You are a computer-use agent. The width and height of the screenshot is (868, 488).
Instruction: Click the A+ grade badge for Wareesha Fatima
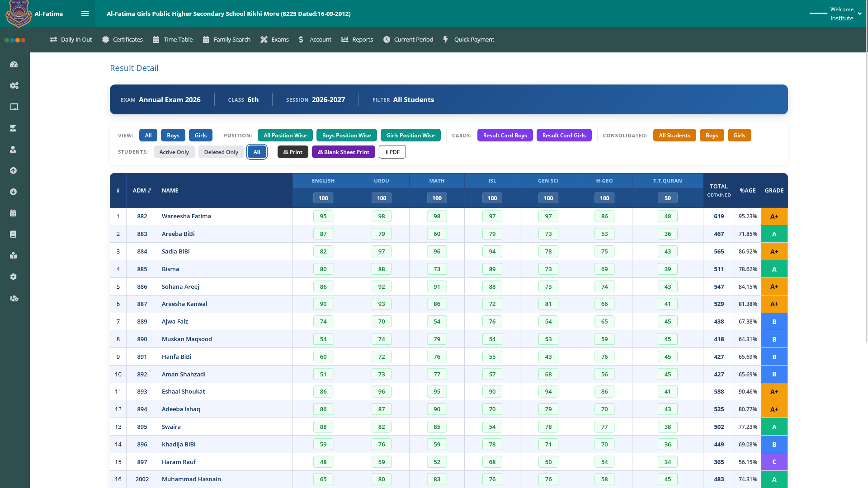(774, 216)
